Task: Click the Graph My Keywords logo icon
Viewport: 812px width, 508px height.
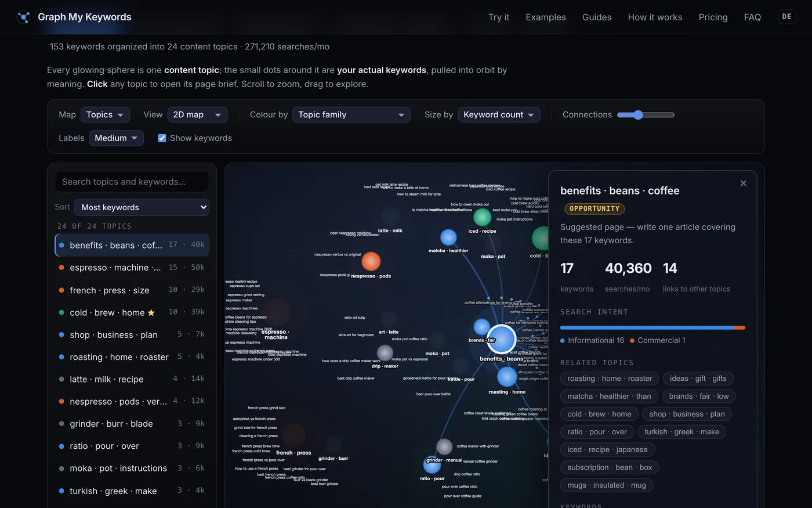Action: coord(24,17)
